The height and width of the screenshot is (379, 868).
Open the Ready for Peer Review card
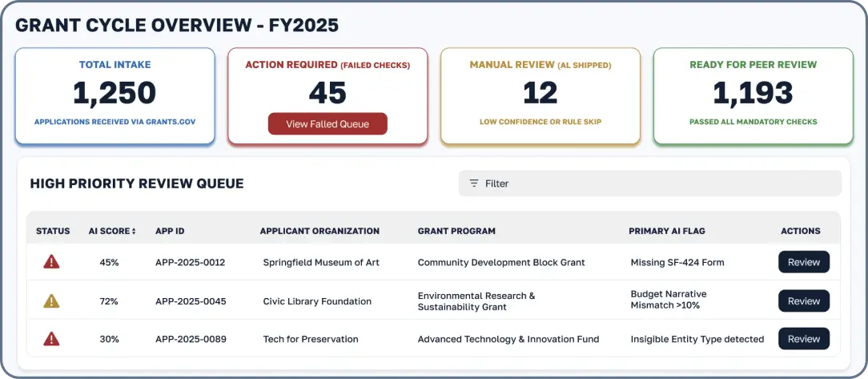[753, 96]
